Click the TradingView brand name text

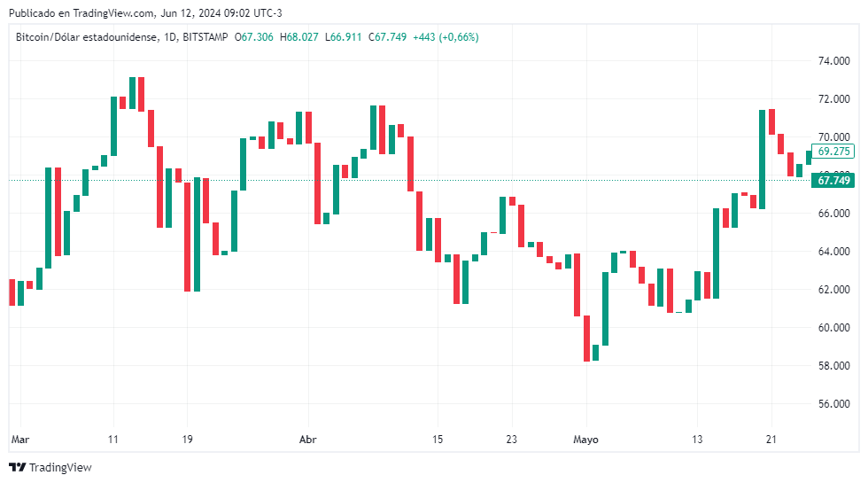[x=60, y=467]
